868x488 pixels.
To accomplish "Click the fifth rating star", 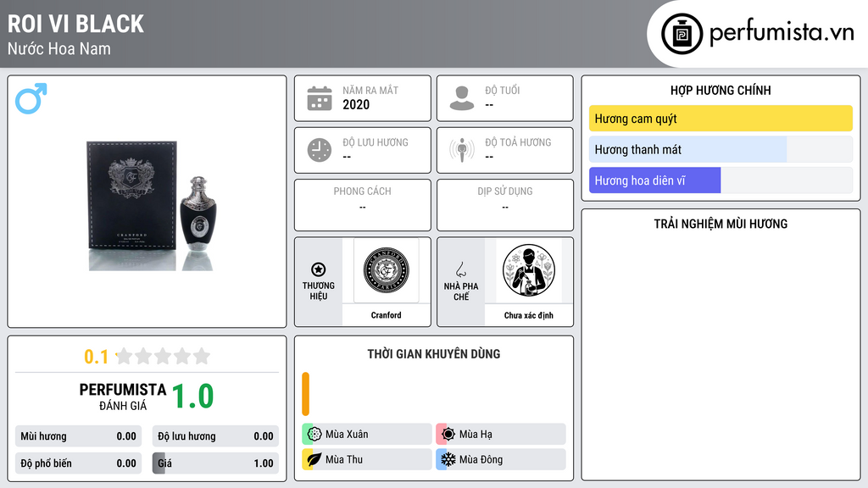I will coord(202,356).
